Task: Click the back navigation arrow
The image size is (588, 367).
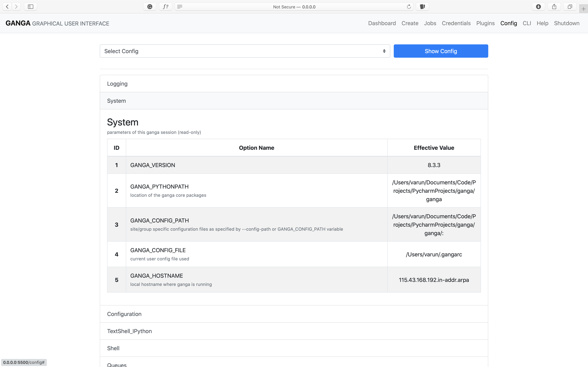Action: (x=7, y=7)
